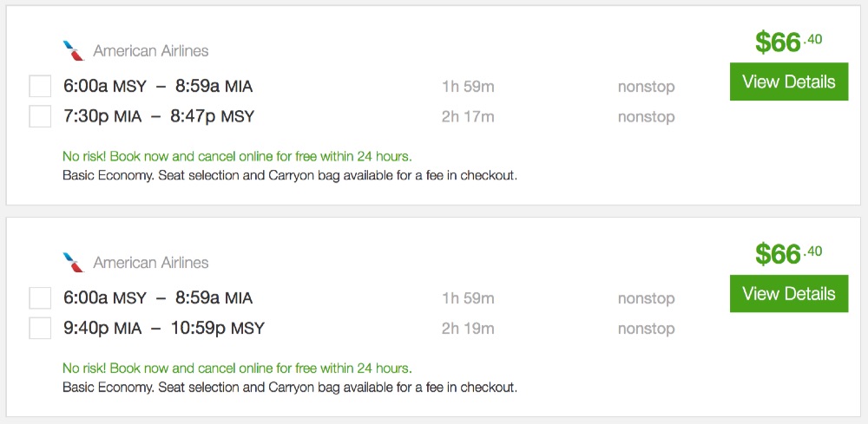The image size is (868, 424).
Task: Tick 6:00a MSY checkbox above the 7:30p return
Action: [x=40, y=87]
